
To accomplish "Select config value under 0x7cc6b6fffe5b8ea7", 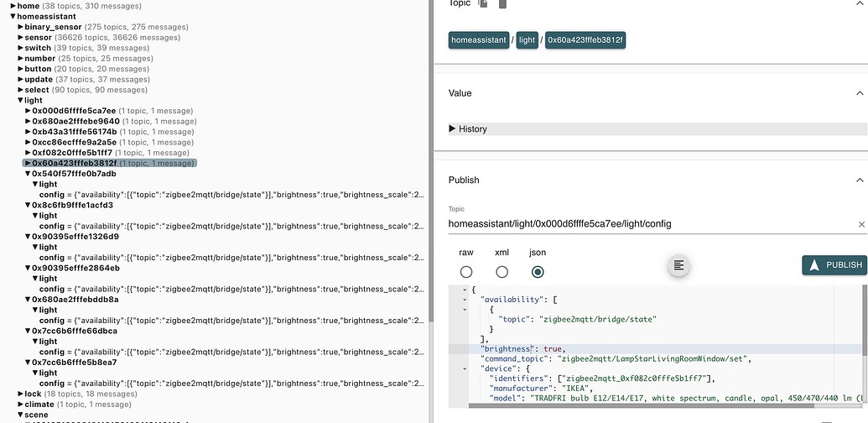I will point(232,384).
